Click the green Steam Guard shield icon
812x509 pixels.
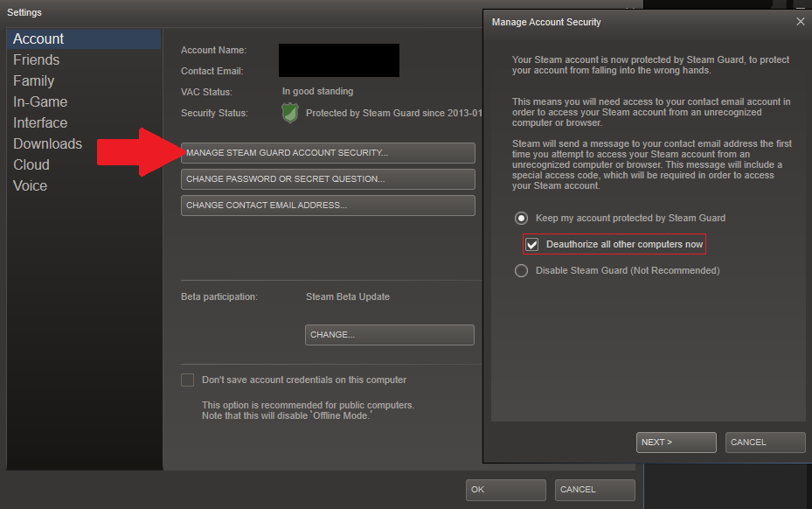(290, 113)
